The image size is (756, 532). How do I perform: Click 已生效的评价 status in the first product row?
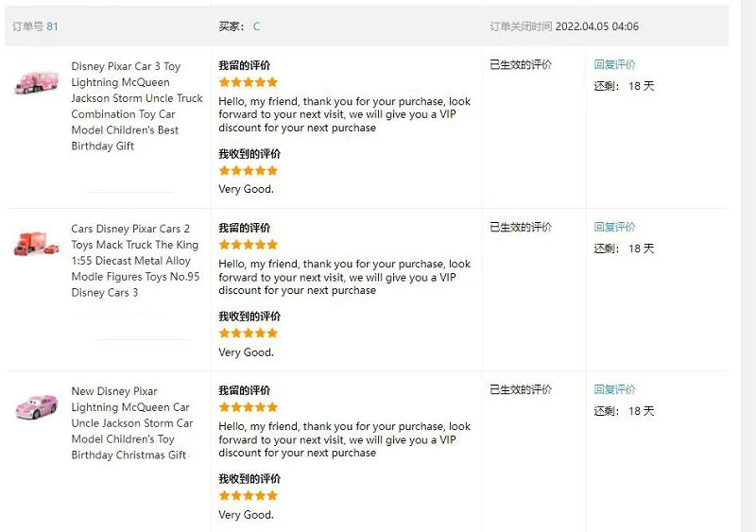tap(521, 65)
